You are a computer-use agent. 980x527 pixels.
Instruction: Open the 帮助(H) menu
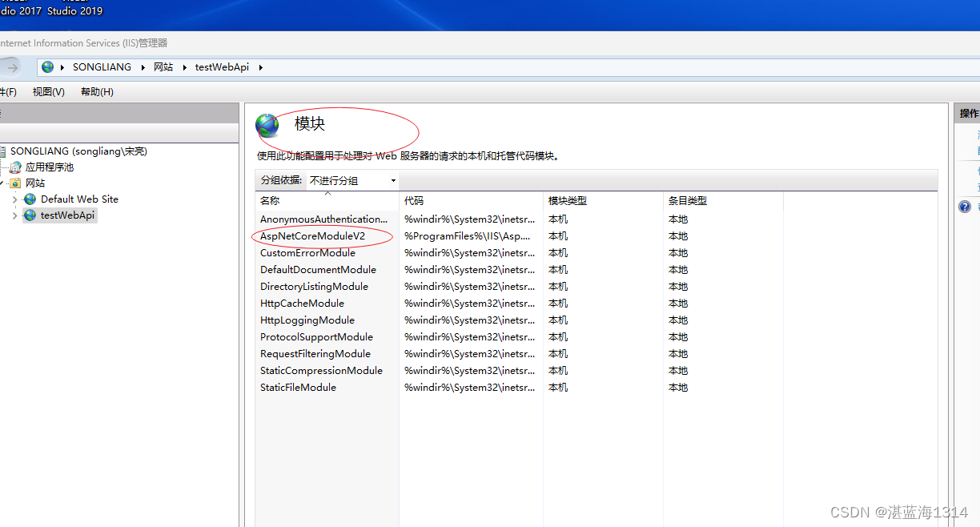pos(95,91)
